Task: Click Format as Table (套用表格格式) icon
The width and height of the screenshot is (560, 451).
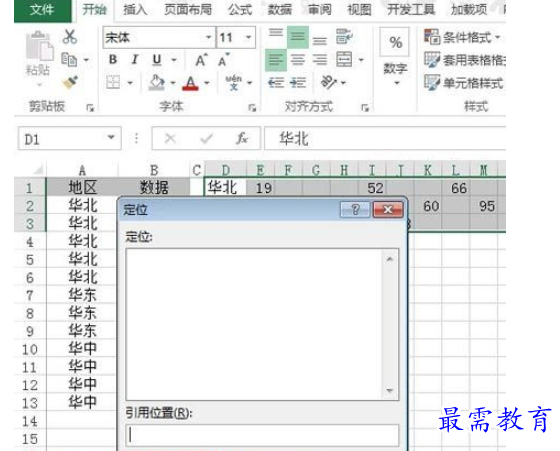Action: click(432, 60)
